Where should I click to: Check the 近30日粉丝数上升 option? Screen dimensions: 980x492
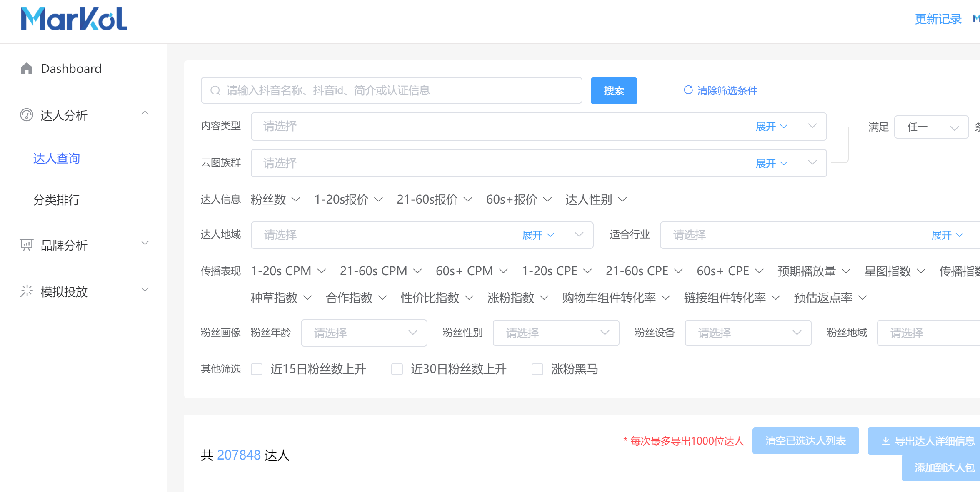pos(397,369)
